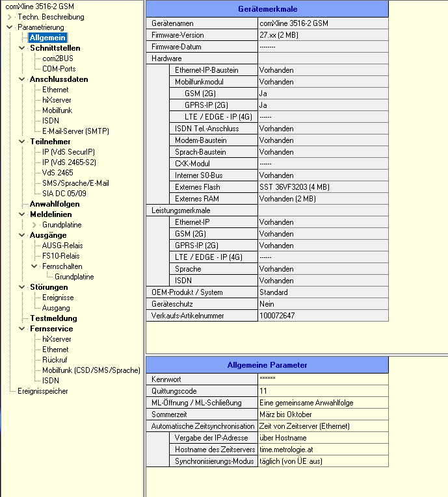Select E-Mail-Server (SMTP) entry
Viewport: 448px width, 497px height.
point(75,131)
